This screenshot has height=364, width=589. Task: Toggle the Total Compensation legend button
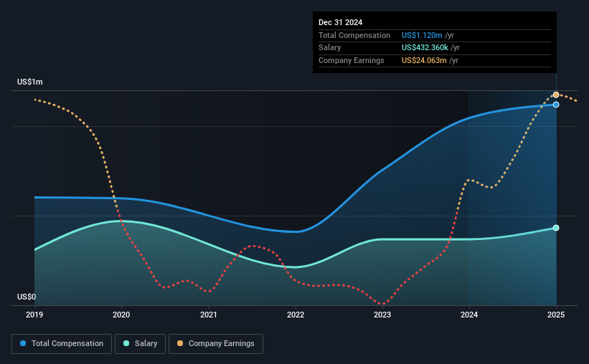[62, 344]
